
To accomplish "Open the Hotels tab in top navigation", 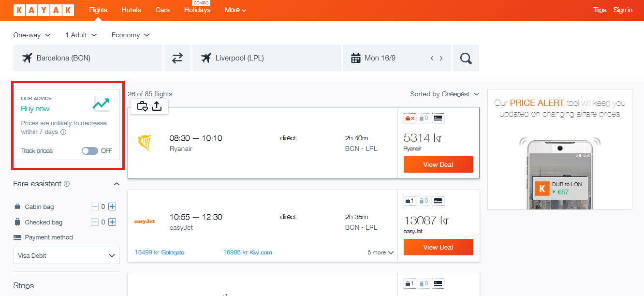I will (x=131, y=10).
